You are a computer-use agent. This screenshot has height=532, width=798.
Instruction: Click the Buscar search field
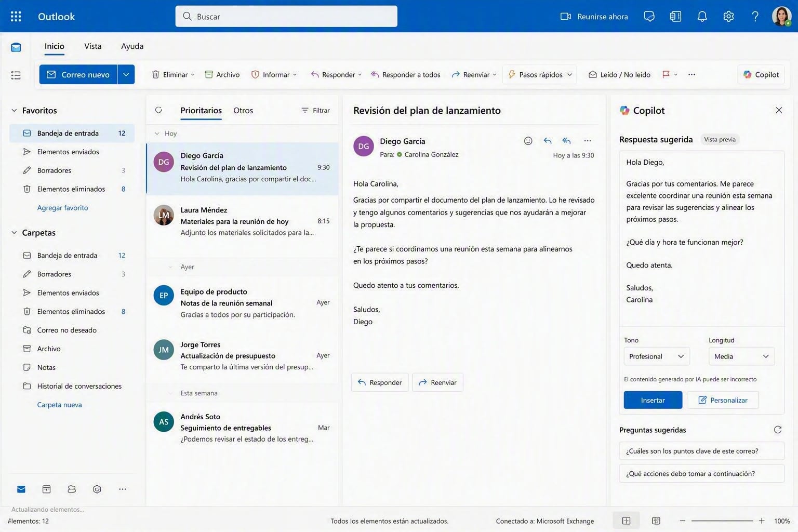tap(286, 16)
